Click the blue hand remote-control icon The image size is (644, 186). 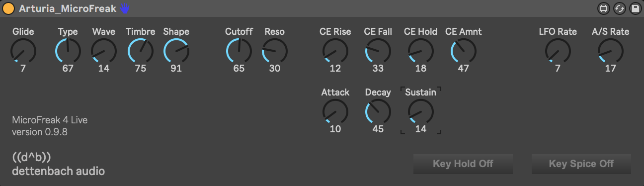124,8
